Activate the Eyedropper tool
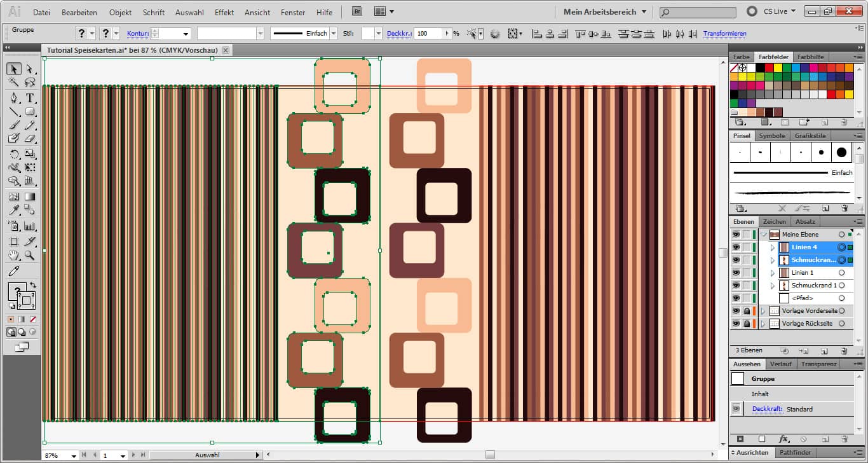Image resolution: width=868 pixels, height=463 pixels. click(13, 210)
